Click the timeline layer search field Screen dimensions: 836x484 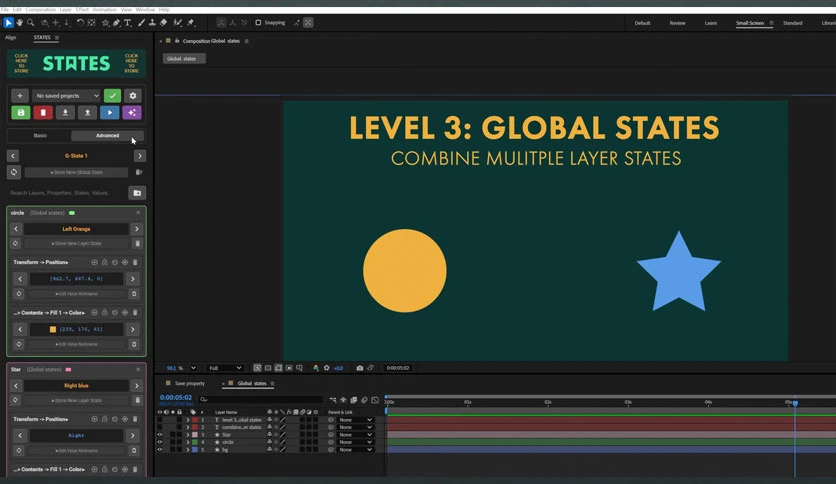point(261,399)
